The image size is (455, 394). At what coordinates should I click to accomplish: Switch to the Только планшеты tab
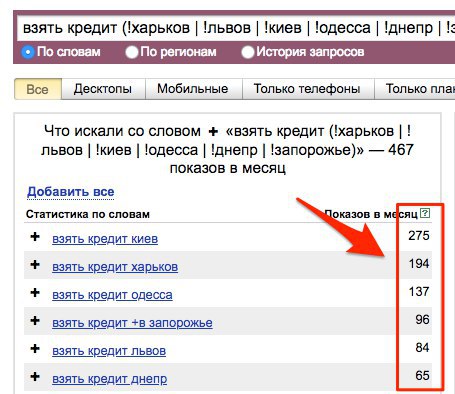pyautogui.click(x=415, y=89)
